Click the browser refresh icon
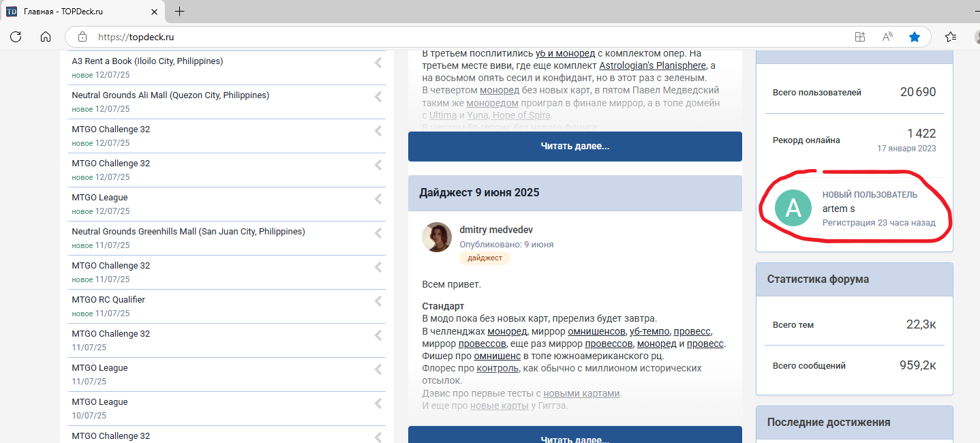The image size is (980, 443). point(16,37)
